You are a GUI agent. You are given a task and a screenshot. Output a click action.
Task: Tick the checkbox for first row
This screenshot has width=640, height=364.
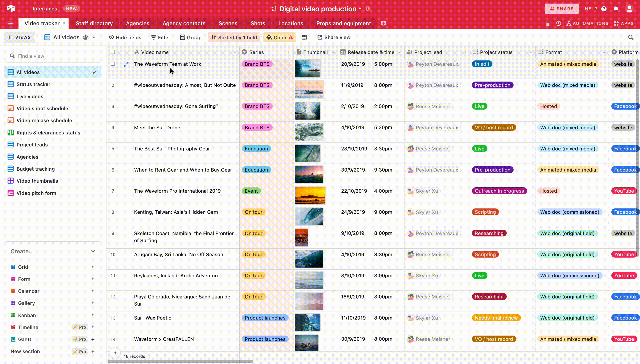coord(113,64)
